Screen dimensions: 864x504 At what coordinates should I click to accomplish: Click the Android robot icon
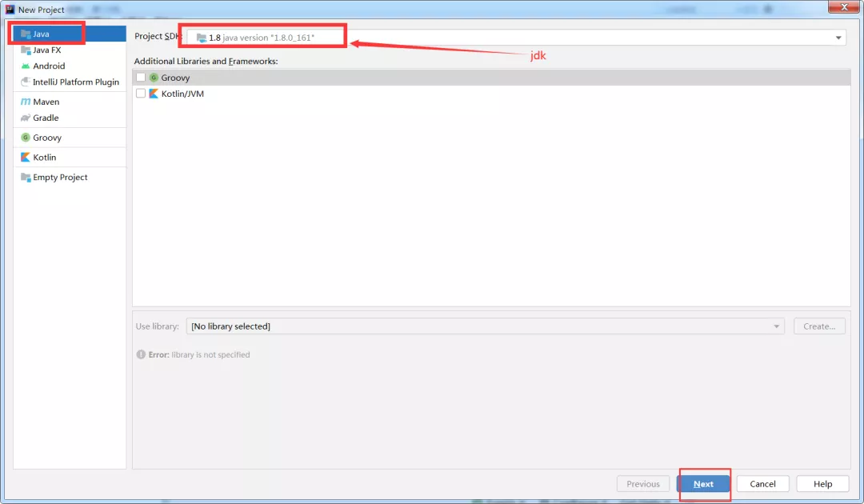click(x=26, y=66)
